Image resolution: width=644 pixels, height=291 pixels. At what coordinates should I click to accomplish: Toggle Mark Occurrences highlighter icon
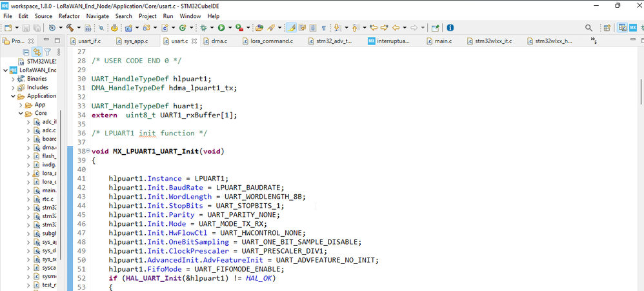point(291,28)
